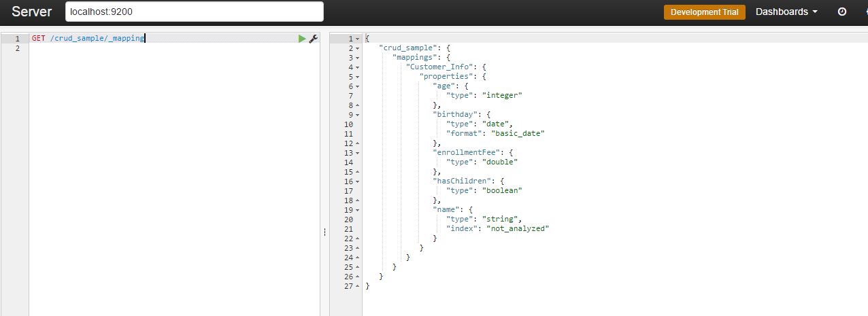
Task: Click the "birthday" key text
Action: (455, 115)
